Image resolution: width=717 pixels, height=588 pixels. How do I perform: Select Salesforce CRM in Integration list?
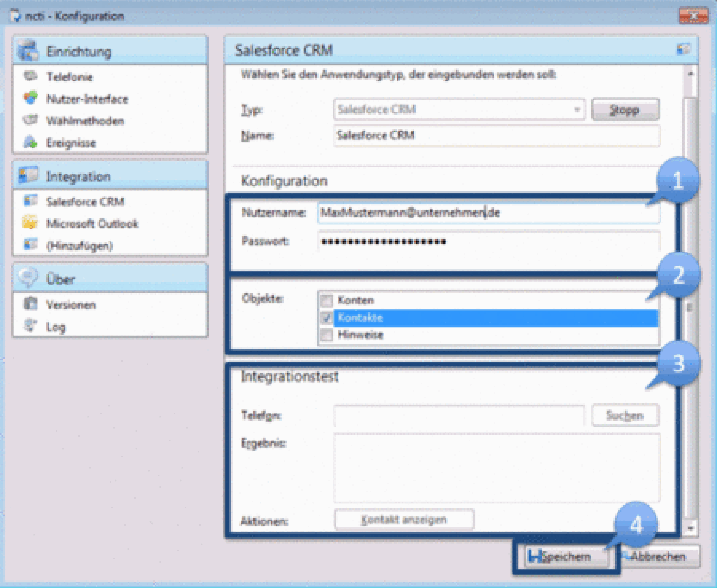click(85, 201)
